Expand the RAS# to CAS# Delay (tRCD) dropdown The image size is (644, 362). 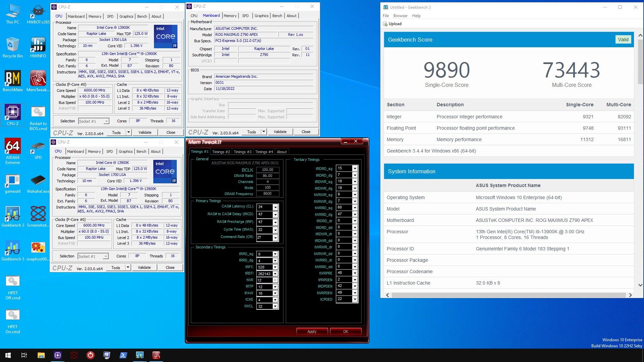pyautogui.click(x=275, y=215)
